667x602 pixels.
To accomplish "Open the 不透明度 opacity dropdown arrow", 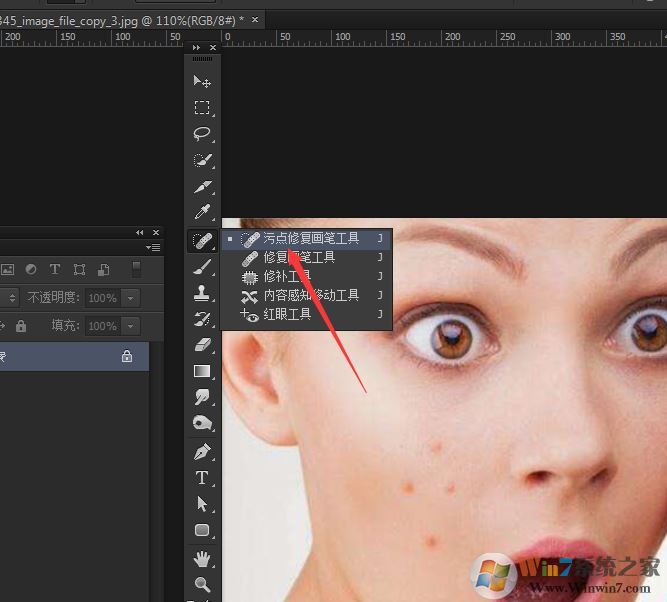I will click(x=131, y=298).
